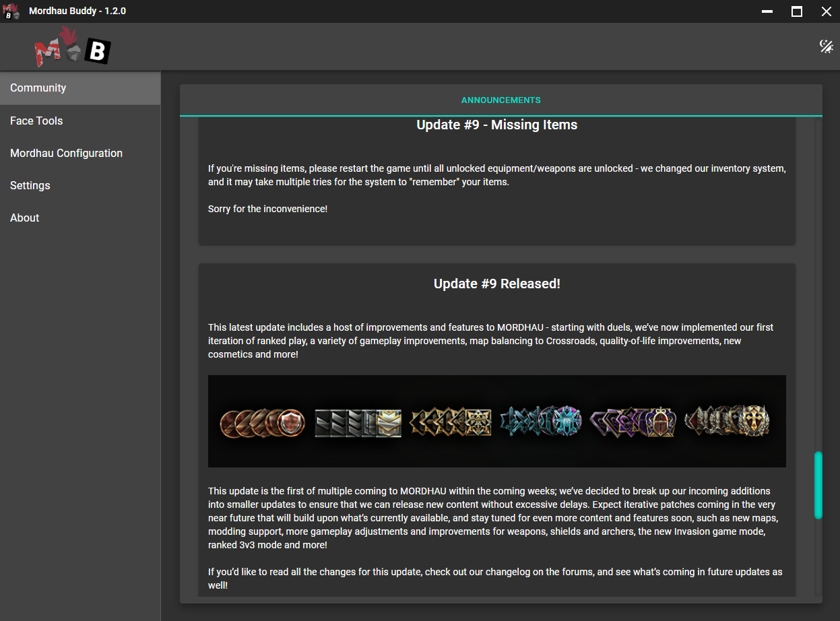Click the Mordhau Buddy logo in header

pyautogui.click(x=73, y=47)
